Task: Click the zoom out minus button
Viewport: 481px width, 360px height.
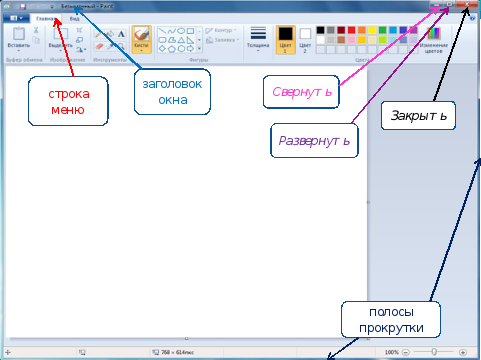Action: pos(405,352)
